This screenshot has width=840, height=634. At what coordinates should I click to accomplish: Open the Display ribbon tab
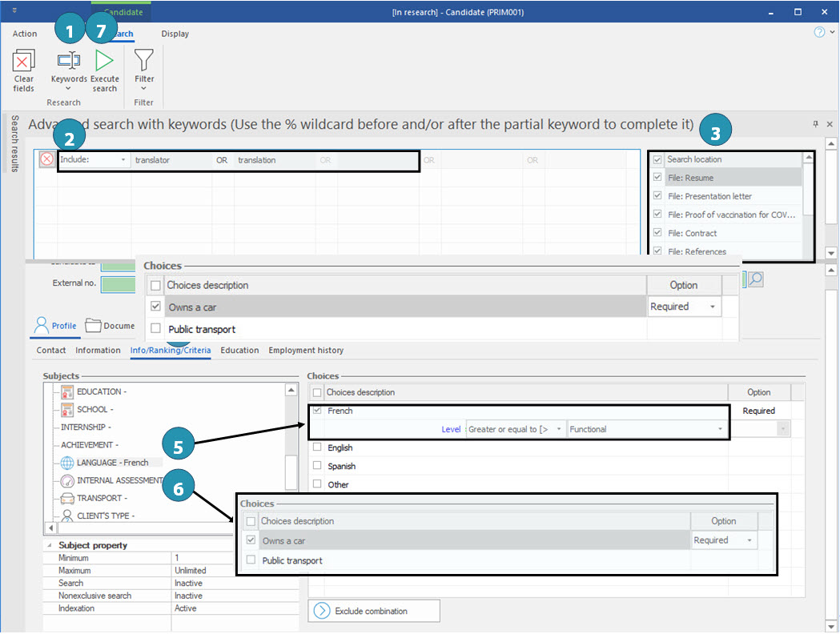[x=175, y=34]
